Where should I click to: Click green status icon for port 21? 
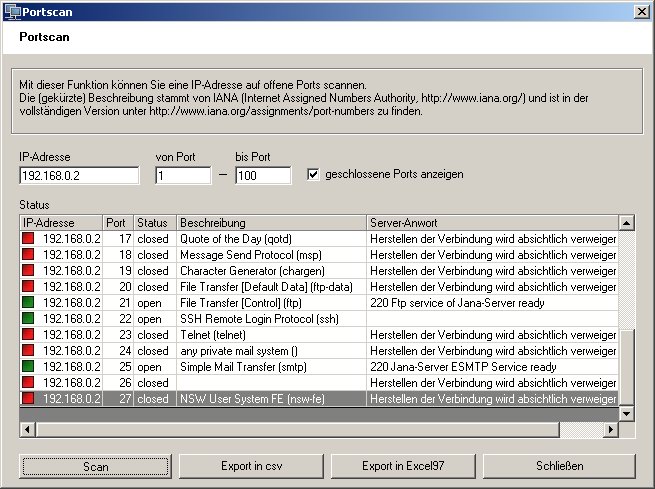[x=28, y=302]
